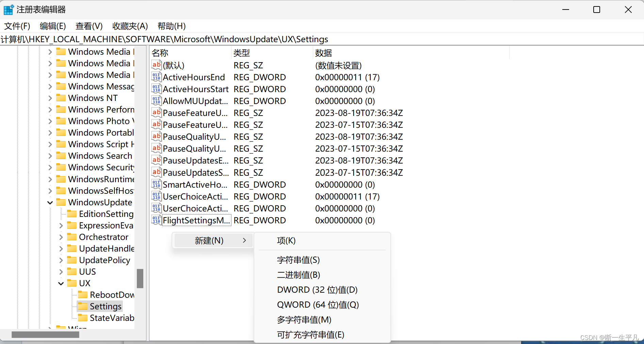Open the 收藏夹(A) menu

click(x=130, y=26)
